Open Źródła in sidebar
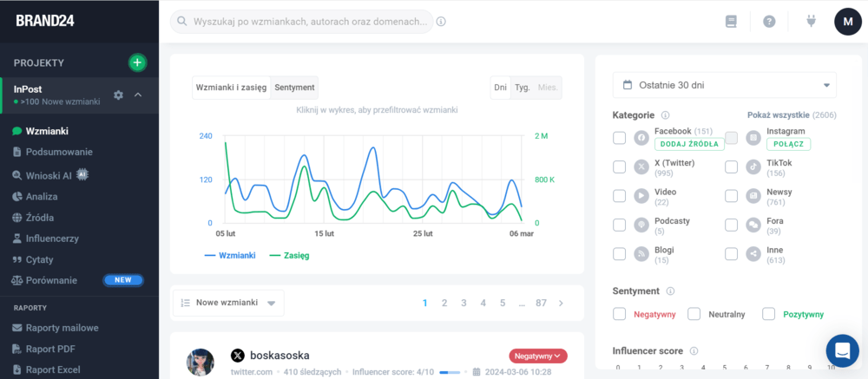The image size is (868, 379). [x=40, y=218]
